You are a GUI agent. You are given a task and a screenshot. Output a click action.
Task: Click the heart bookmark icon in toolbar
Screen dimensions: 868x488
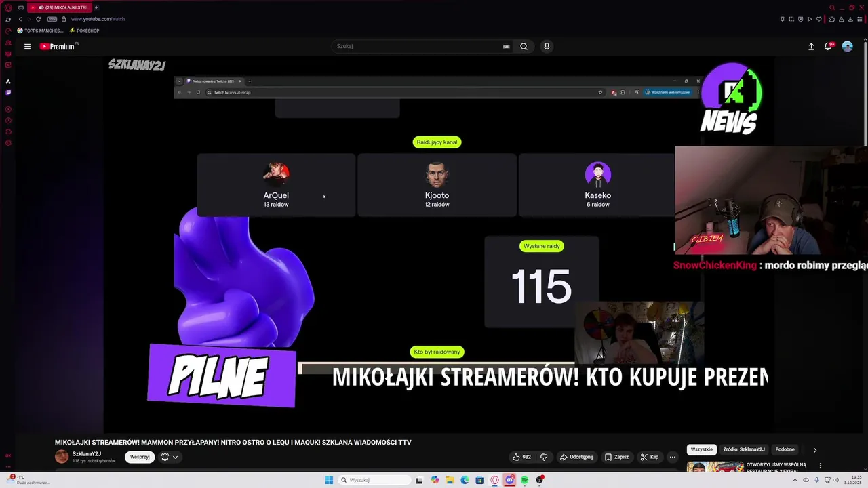click(818, 19)
